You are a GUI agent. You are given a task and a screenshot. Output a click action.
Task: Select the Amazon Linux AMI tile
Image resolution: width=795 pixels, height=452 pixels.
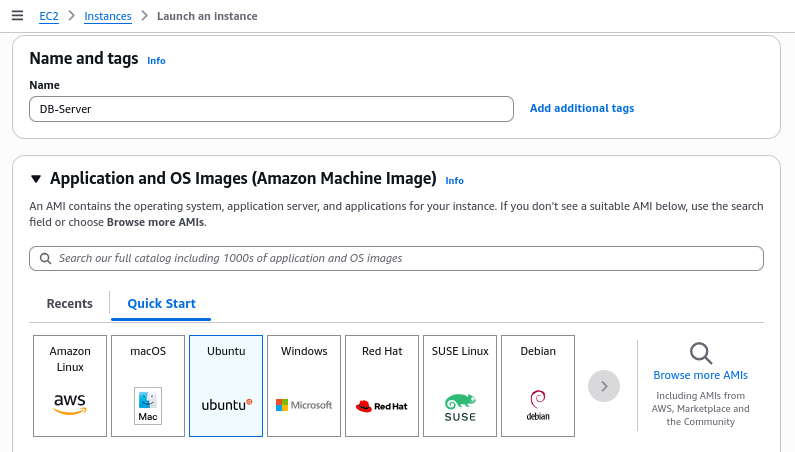pos(70,386)
